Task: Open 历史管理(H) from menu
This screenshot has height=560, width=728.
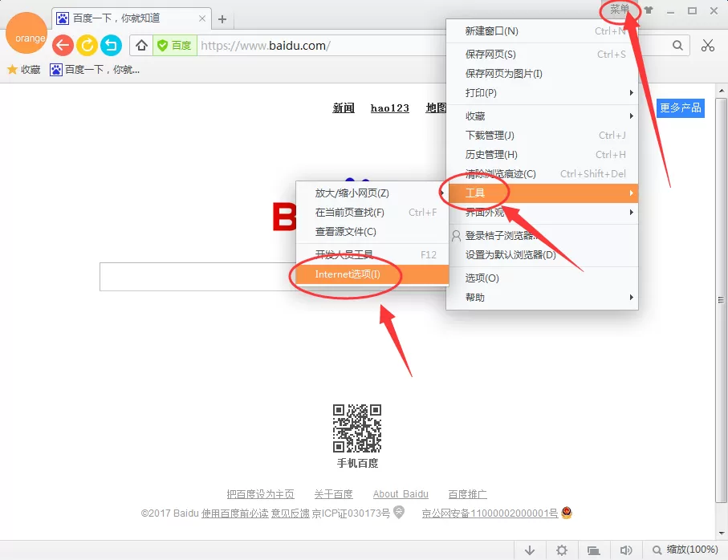Action: tap(543, 155)
